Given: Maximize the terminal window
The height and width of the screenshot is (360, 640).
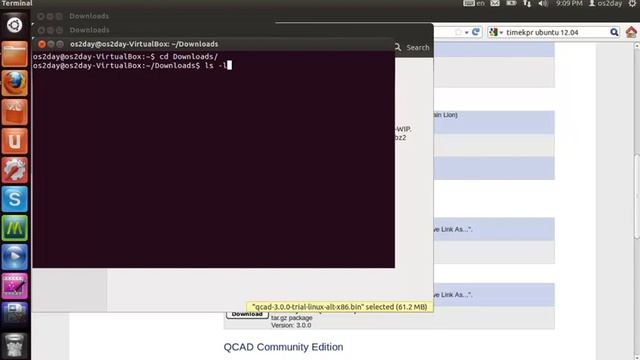Looking at the screenshot, I should point(60,44).
